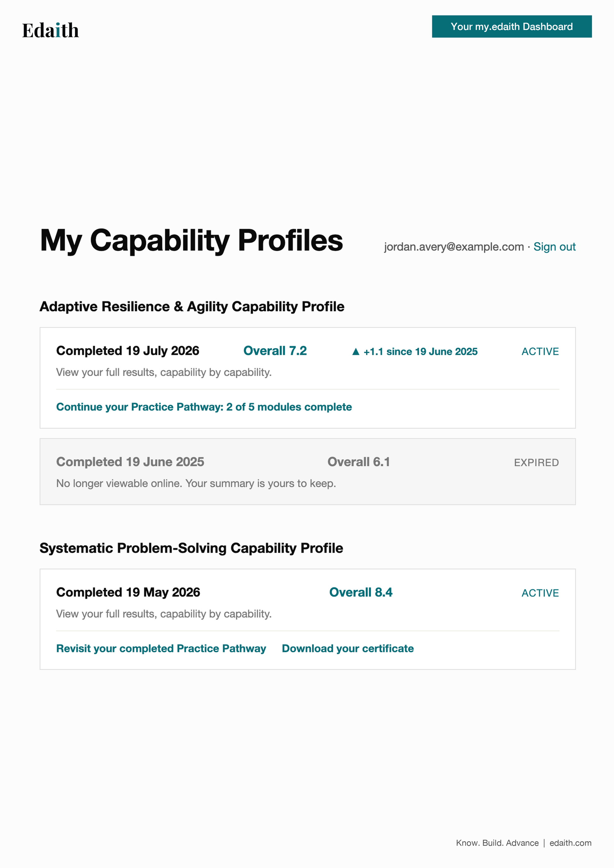
Task: Download your certificate
Action: click(348, 648)
